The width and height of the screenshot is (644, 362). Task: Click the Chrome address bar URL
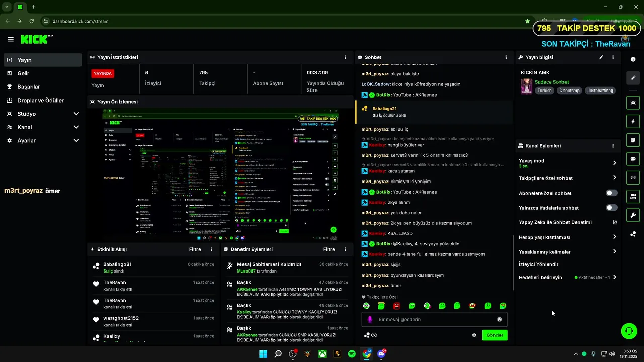pos(80,21)
